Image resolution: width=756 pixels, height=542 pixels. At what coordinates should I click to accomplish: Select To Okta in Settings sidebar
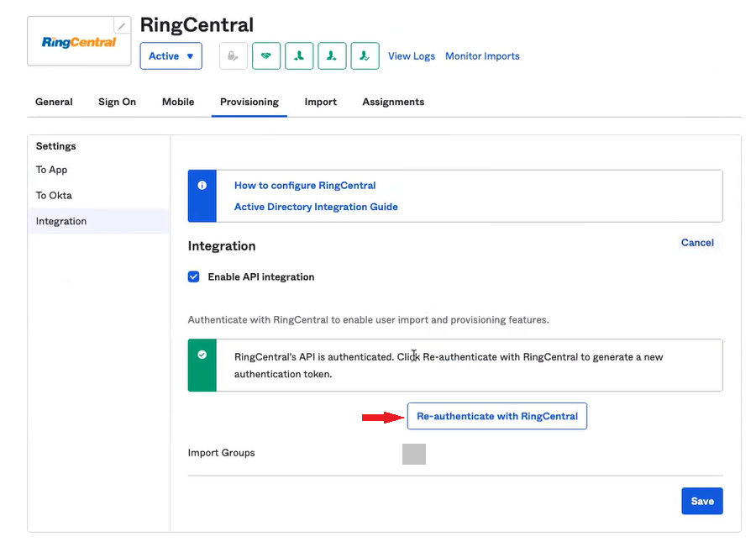pos(54,195)
